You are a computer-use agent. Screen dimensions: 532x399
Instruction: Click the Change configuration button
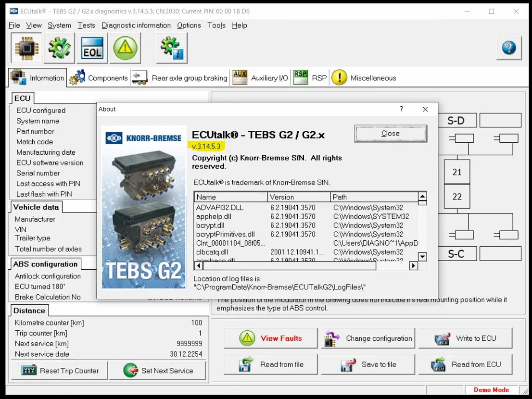click(368, 338)
